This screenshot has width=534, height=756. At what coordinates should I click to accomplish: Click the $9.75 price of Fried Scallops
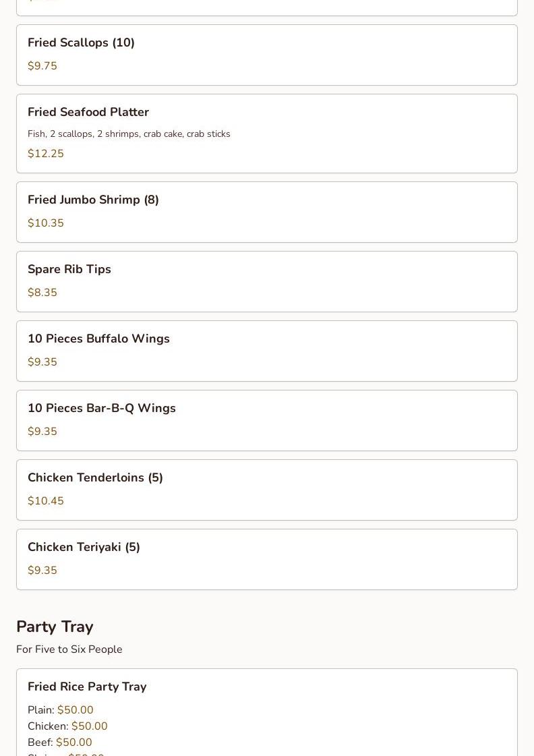[42, 65]
